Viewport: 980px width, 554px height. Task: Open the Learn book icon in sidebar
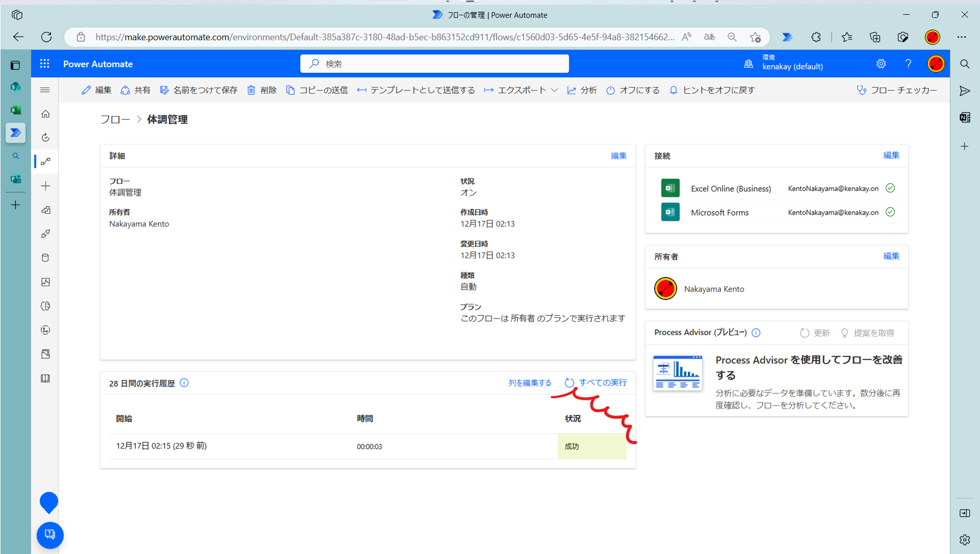tap(45, 378)
